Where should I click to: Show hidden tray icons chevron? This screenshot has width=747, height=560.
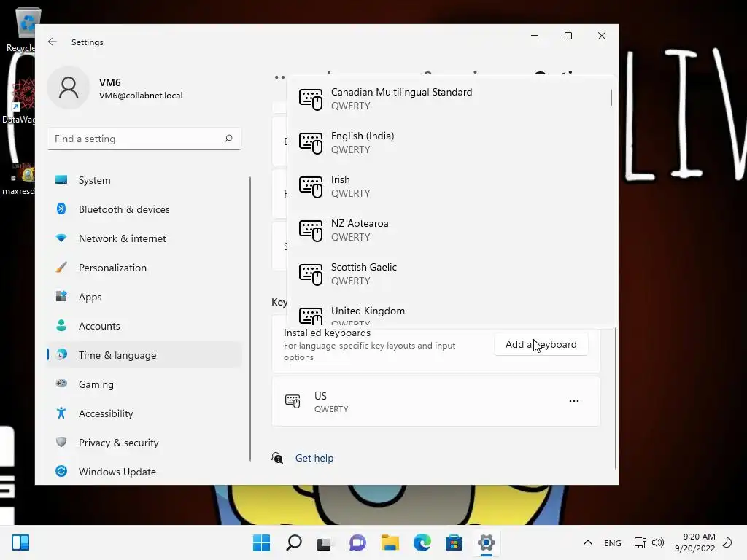click(588, 542)
